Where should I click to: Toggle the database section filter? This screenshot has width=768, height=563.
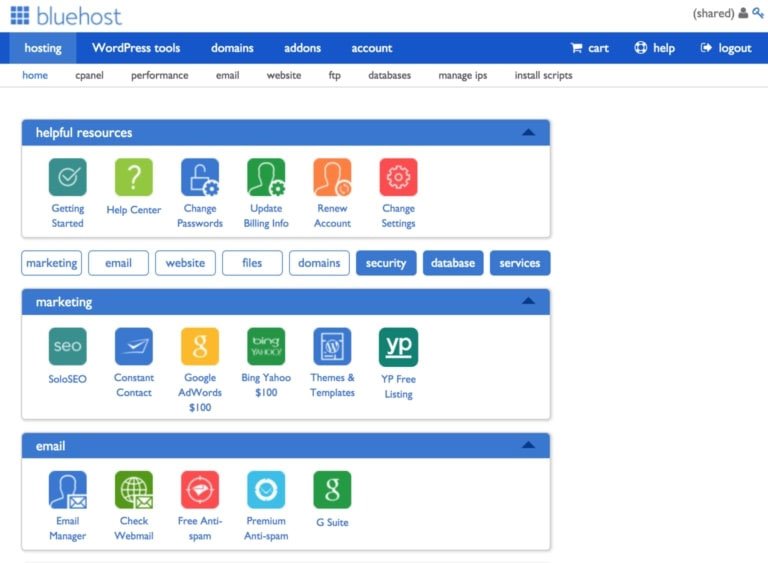453,263
